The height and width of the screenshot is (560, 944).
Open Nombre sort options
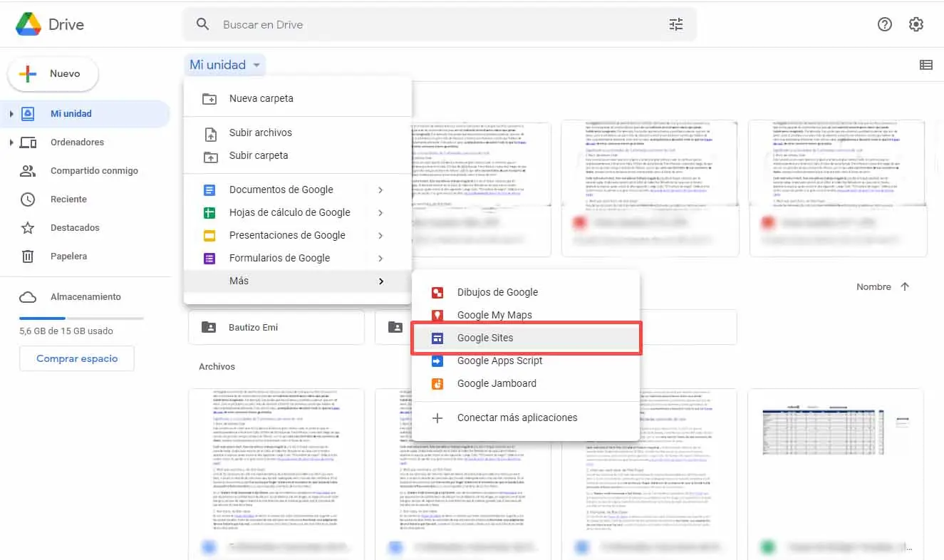(x=873, y=286)
